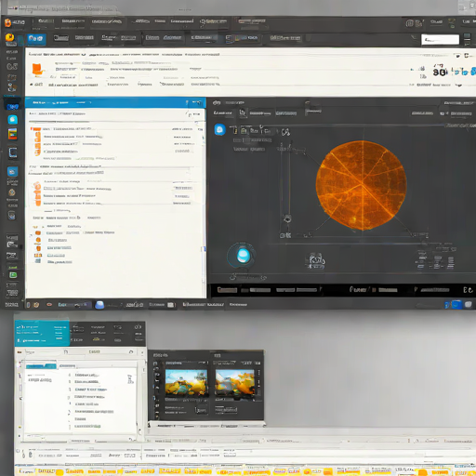476x476 pixels.
Task: Click the teal header of the lower-left window
Action: pyautogui.click(x=42, y=334)
